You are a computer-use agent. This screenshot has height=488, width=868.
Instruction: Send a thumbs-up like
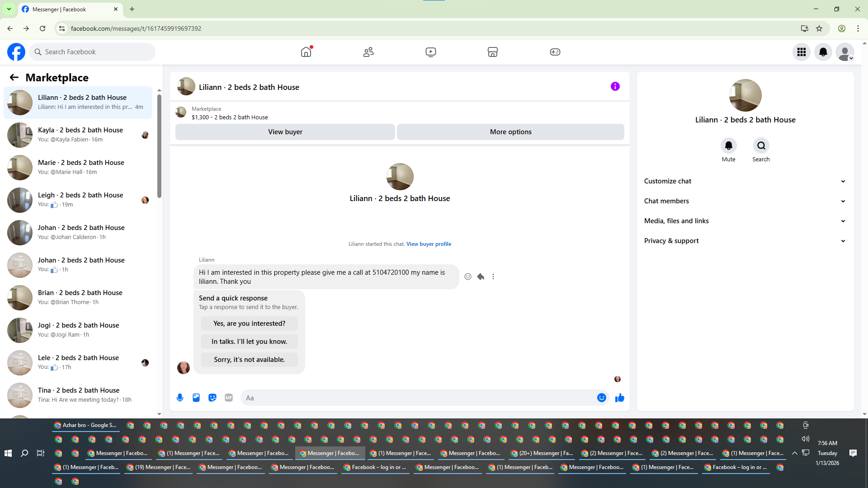tap(620, 398)
